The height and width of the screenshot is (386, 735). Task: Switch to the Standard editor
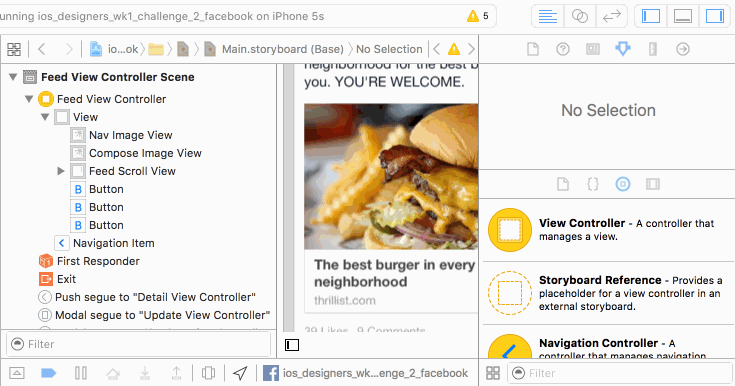(x=548, y=16)
